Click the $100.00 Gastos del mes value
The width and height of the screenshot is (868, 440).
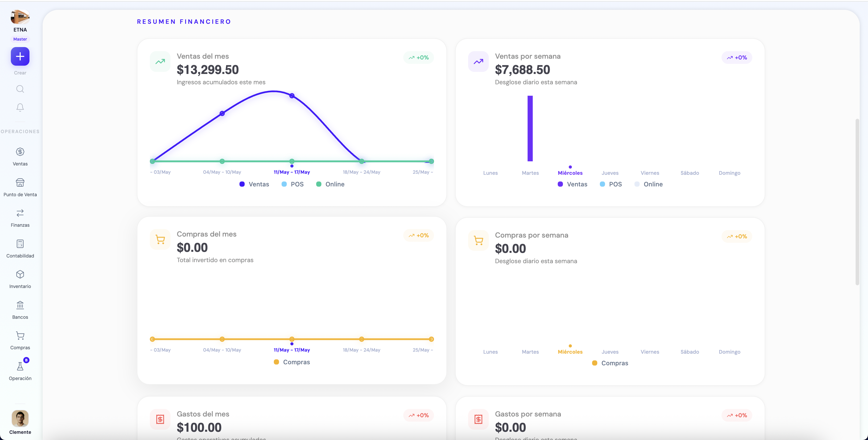(x=199, y=428)
